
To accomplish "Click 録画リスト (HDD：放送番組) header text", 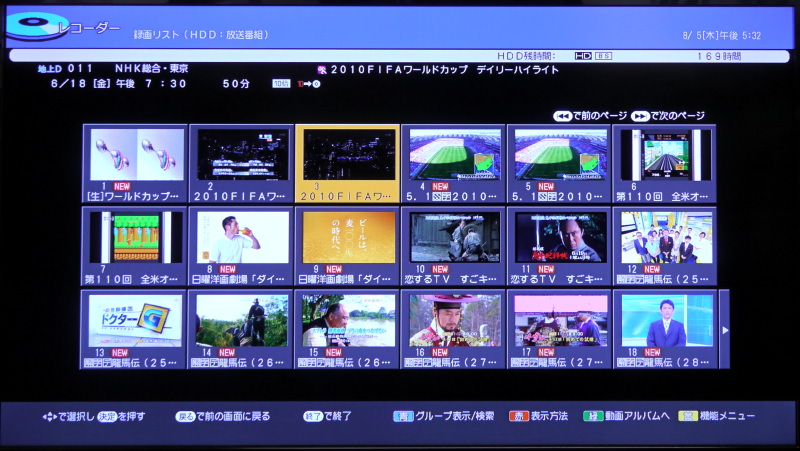I will [x=201, y=35].
